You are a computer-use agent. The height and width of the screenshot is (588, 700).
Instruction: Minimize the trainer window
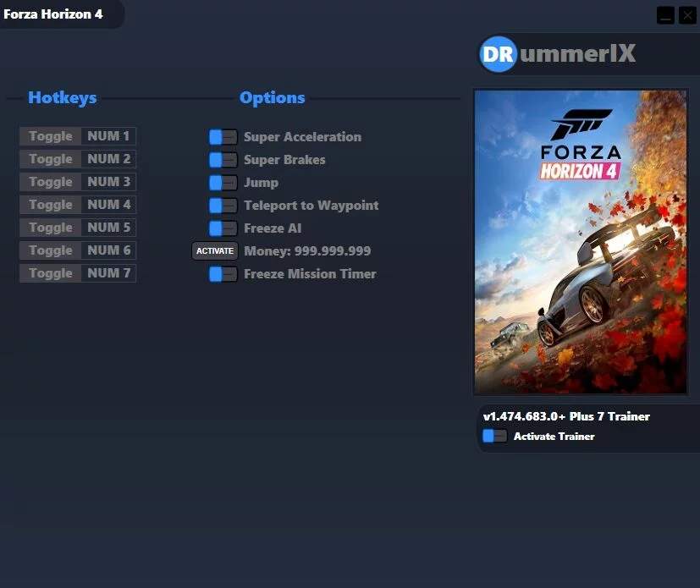(x=665, y=15)
